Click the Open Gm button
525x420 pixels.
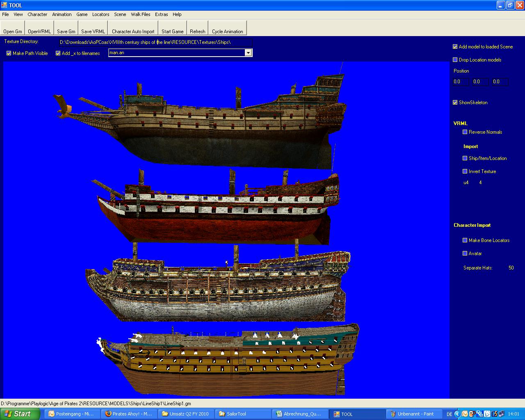coord(13,28)
